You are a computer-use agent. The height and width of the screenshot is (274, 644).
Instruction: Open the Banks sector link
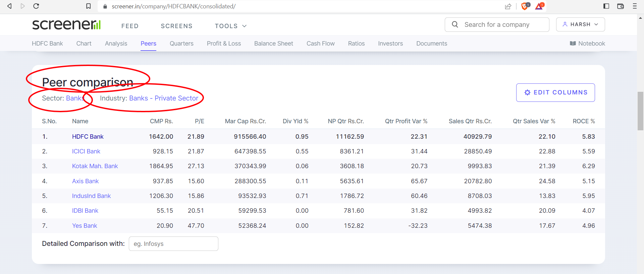[75, 98]
